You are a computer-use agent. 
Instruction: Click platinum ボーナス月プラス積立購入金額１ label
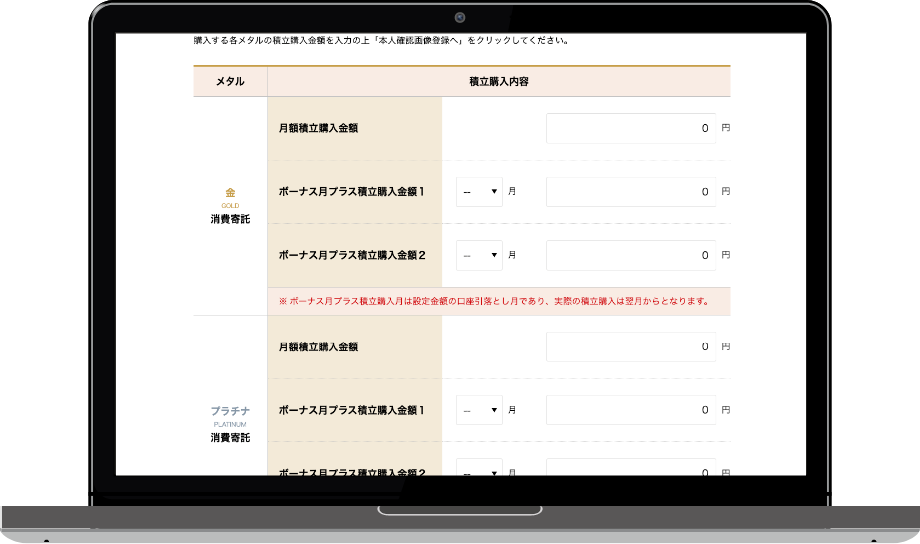click(352, 410)
